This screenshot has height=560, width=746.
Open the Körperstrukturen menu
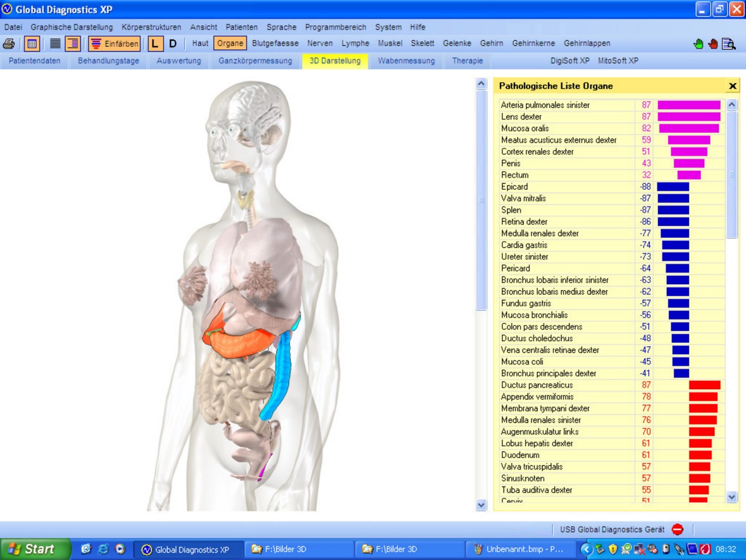coord(151,27)
